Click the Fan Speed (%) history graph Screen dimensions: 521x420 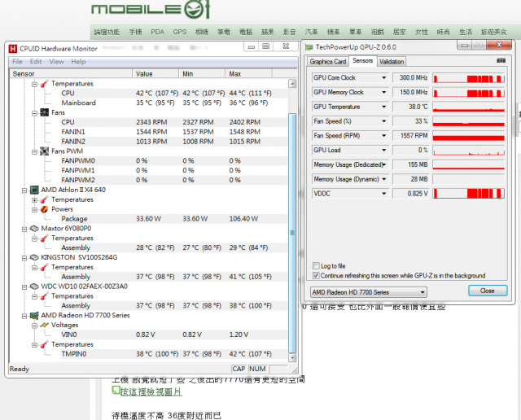click(469, 121)
